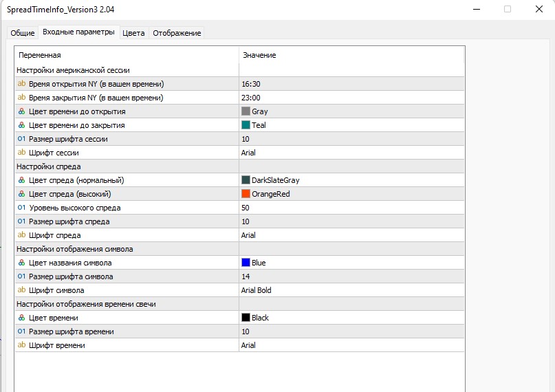Pick the Teal color swatch

(246, 125)
